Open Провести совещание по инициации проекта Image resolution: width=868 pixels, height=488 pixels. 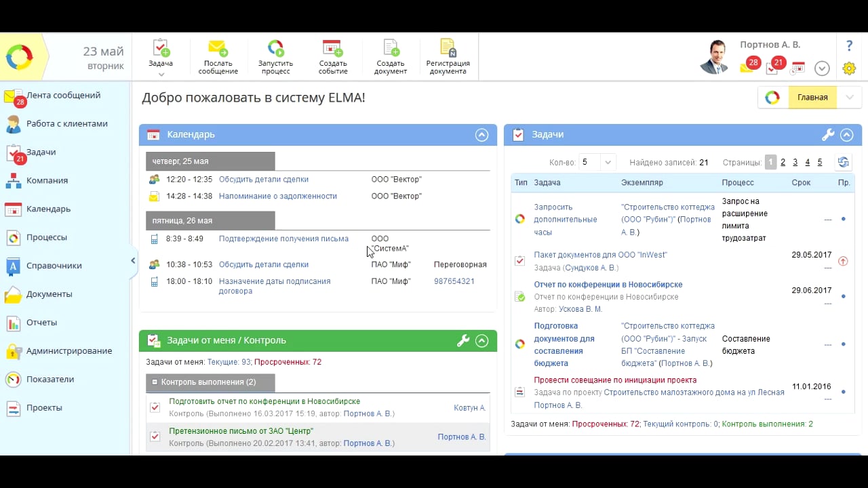[x=615, y=380]
